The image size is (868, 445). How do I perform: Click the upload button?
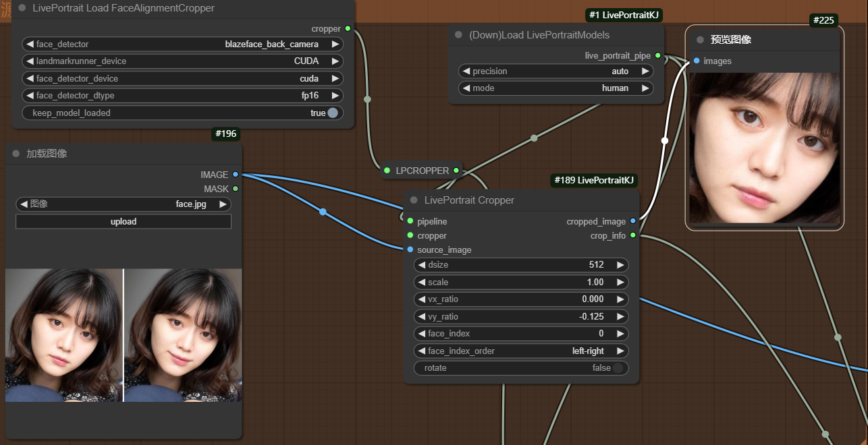124,222
